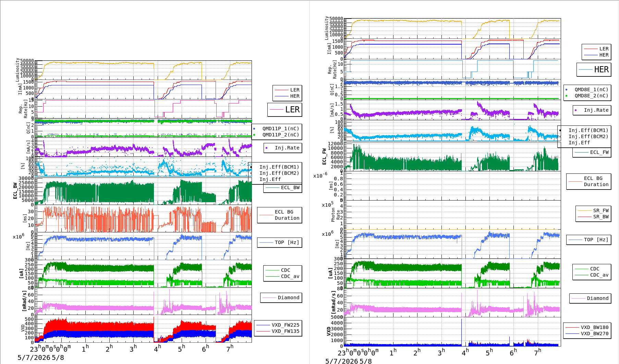Screen dimensions: 619x364
Task: Select the ECL_FW legend label
Action: [599, 152]
